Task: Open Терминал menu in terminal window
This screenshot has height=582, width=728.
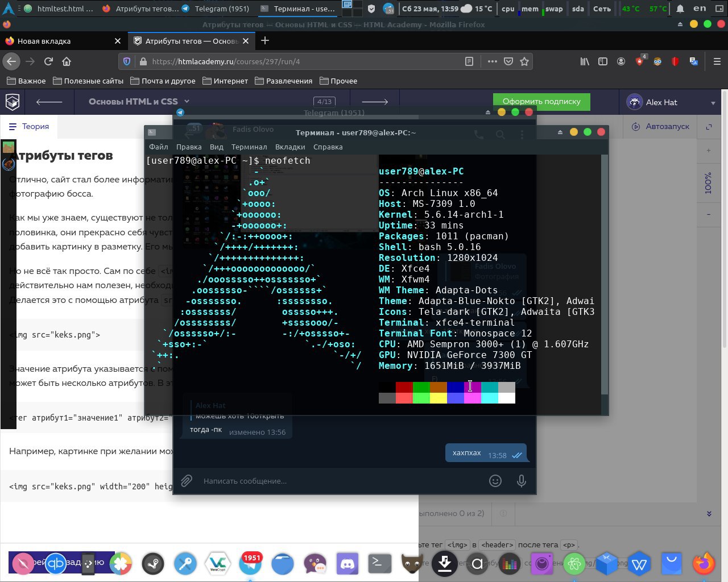Action: [x=249, y=147]
